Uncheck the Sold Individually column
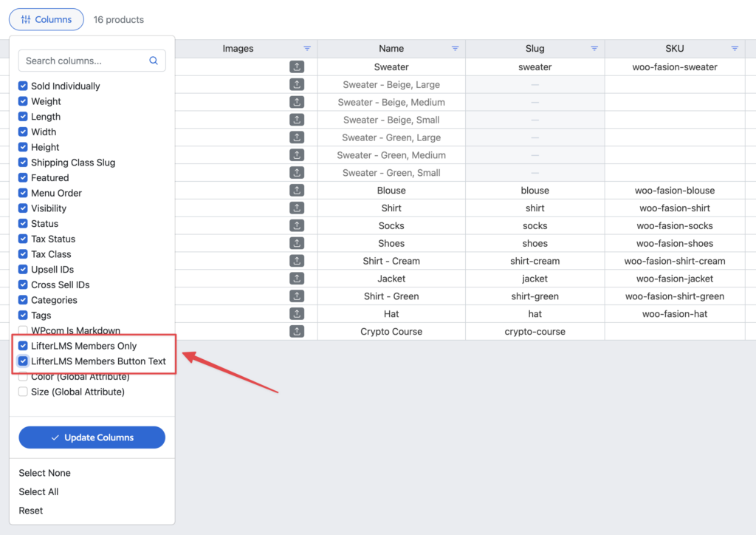 click(23, 86)
